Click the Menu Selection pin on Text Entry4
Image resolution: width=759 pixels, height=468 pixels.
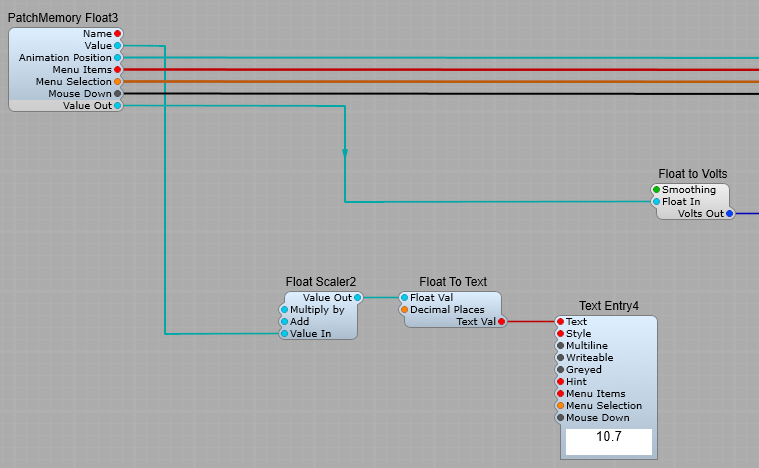coord(561,406)
